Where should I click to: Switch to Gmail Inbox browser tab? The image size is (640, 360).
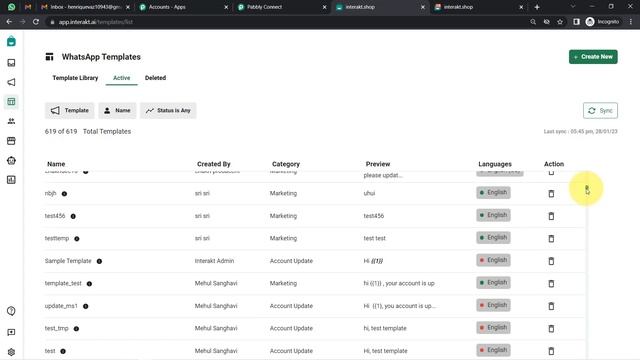pos(85,7)
